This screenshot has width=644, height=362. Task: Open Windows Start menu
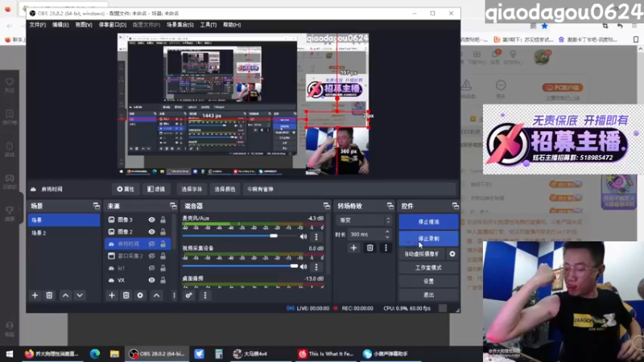pyautogui.click(x=9, y=353)
